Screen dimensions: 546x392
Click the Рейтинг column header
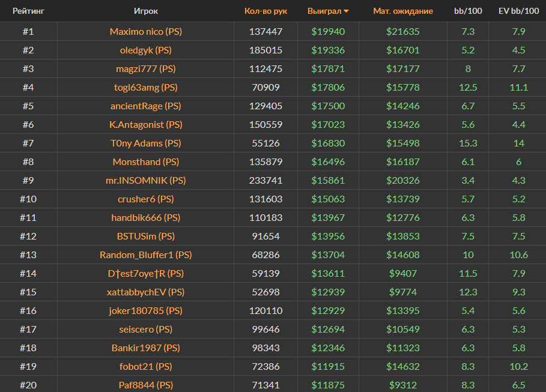28,11
